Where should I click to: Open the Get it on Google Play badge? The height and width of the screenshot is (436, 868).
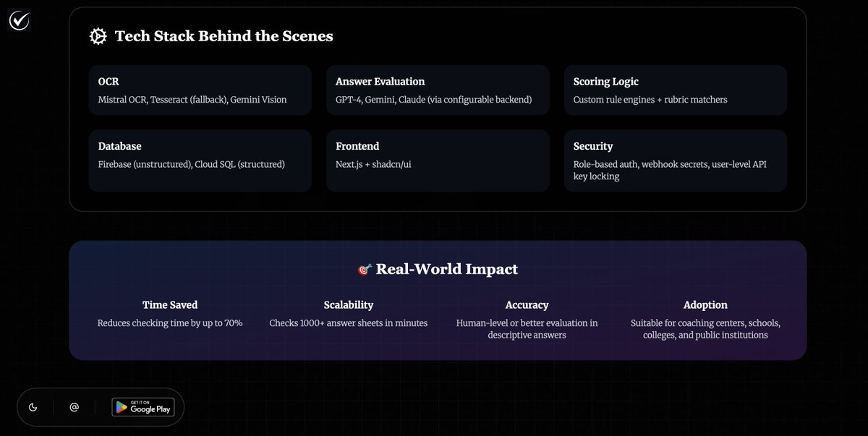click(x=142, y=407)
